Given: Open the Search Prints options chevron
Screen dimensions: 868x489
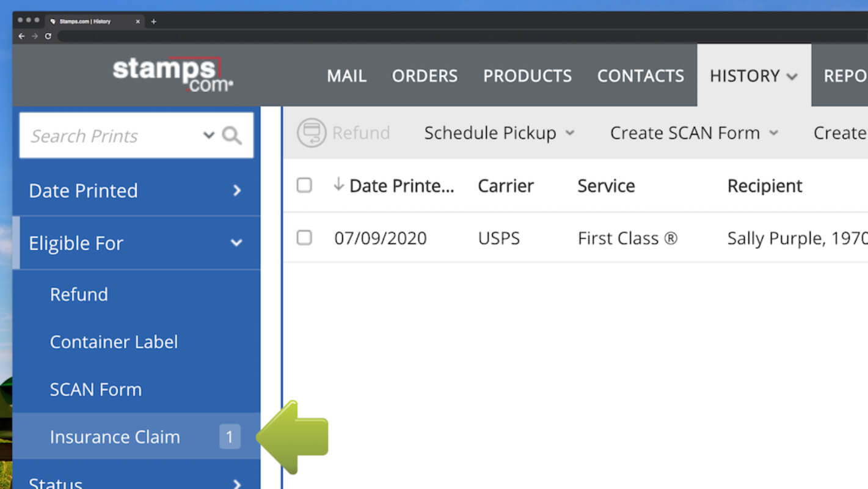Looking at the screenshot, I should pyautogui.click(x=209, y=135).
